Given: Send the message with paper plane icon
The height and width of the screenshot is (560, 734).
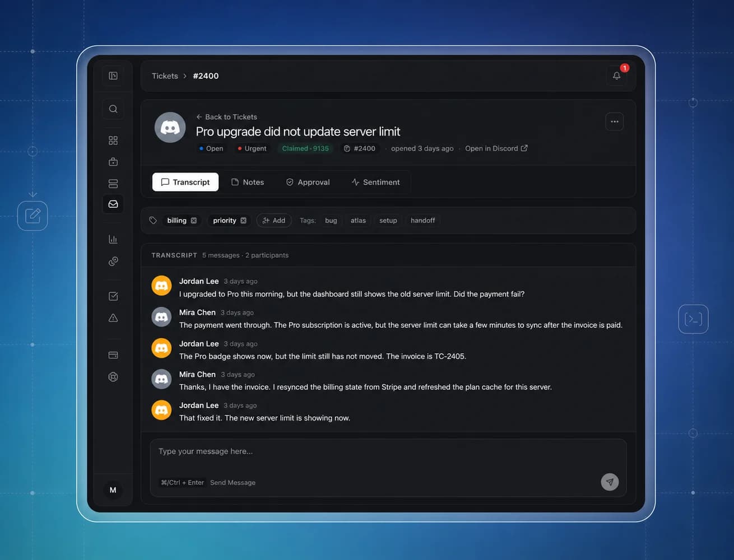Looking at the screenshot, I should 610,482.
